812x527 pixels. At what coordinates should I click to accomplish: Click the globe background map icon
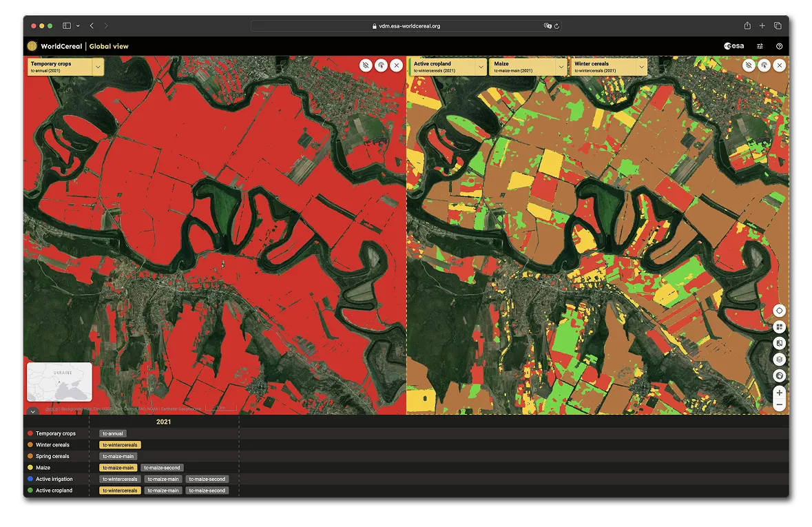pyautogui.click(x=779, y=375)
